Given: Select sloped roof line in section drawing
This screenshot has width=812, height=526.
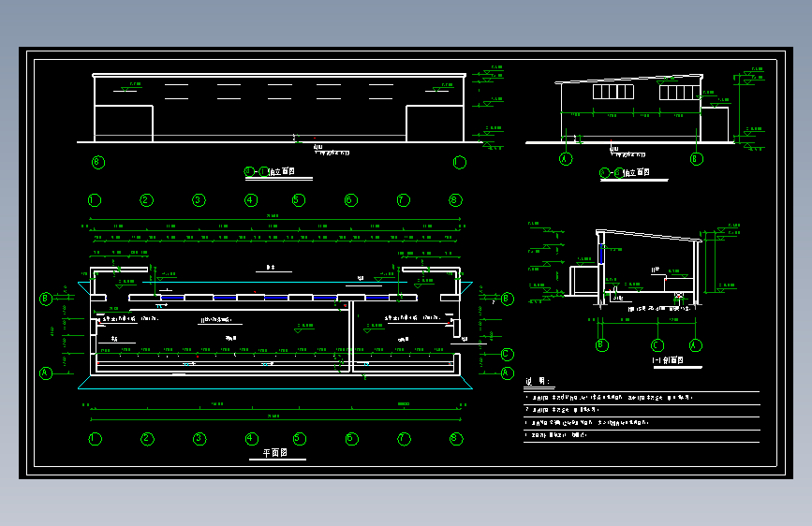Looking at the screenshot, I should point(649,236).
